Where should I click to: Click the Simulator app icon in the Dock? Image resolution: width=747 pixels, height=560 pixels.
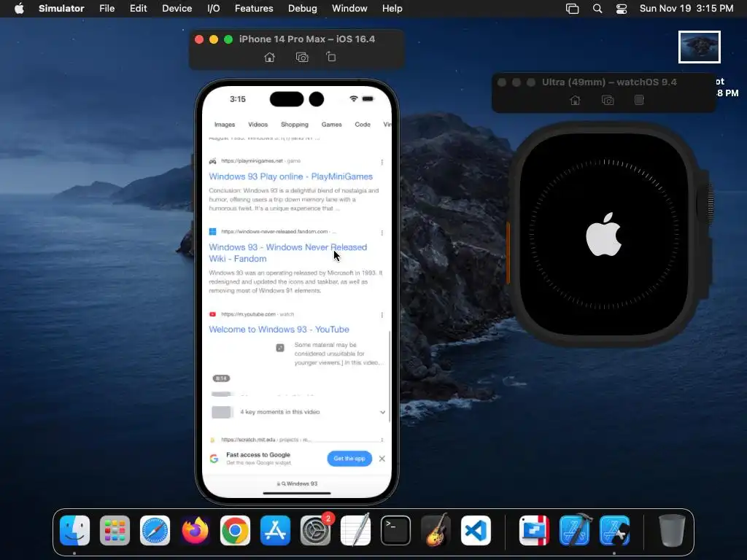pyautogui.click(x=614, y=530)
